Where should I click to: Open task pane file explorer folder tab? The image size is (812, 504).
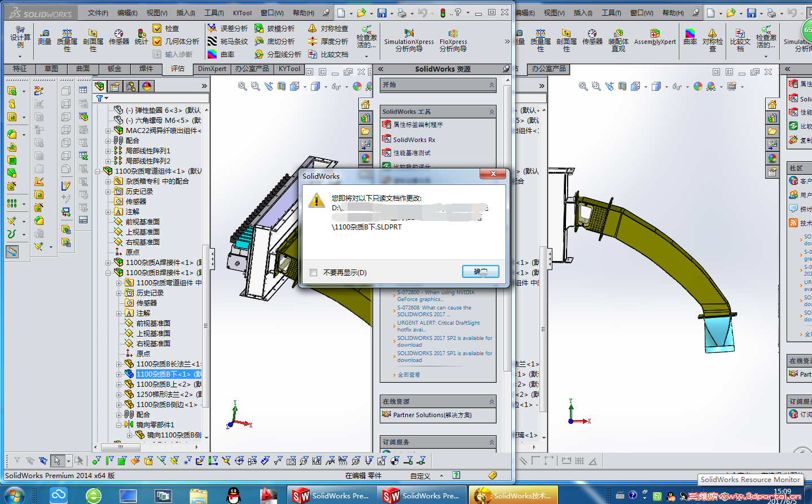tap(366, 131)
